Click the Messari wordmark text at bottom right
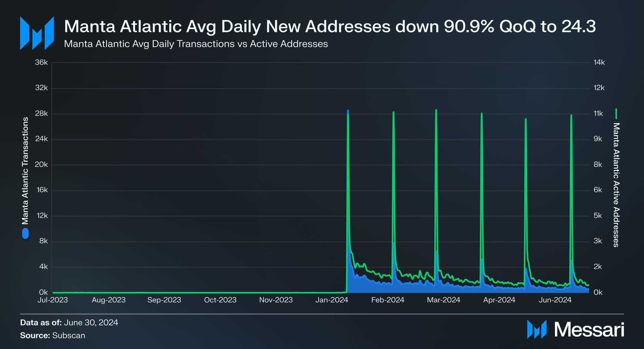Screen dimensions: 644x349 click(x=589, y=330)
